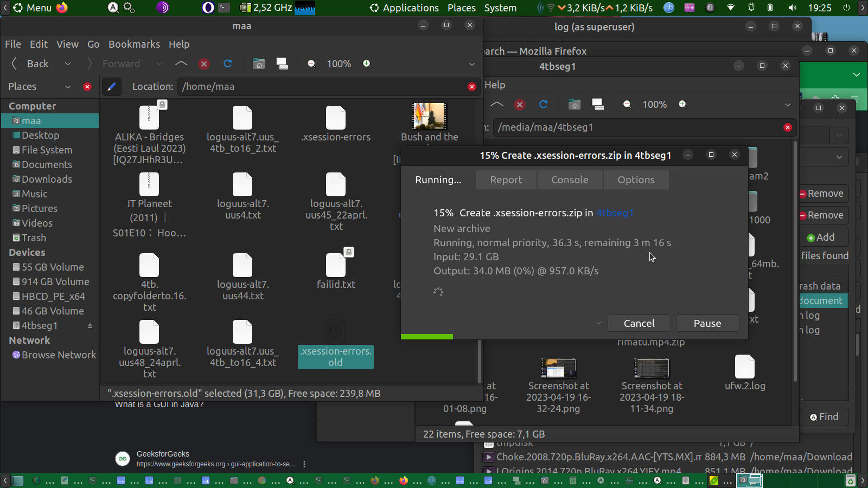Open the Bookmarks menu

134,44
